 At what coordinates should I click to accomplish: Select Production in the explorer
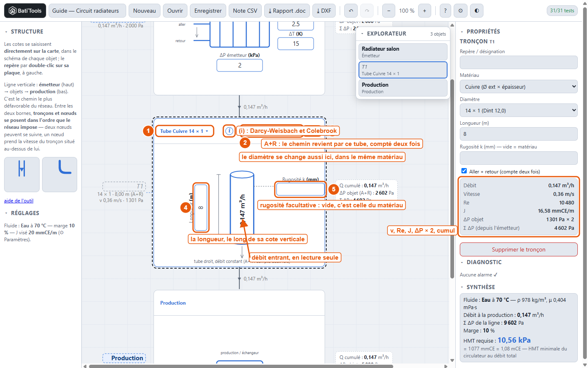[x=403, y=88]
